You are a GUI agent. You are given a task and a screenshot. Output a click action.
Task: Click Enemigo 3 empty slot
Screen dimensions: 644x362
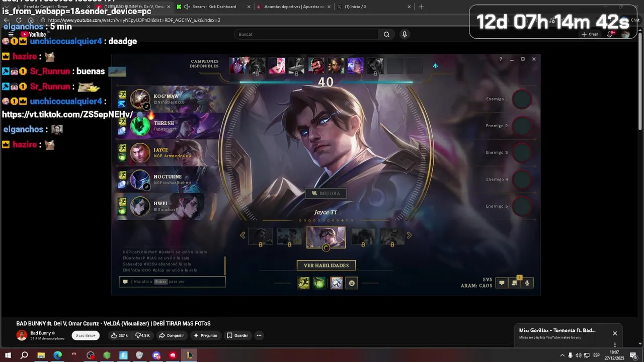click(x=522, y=153)
